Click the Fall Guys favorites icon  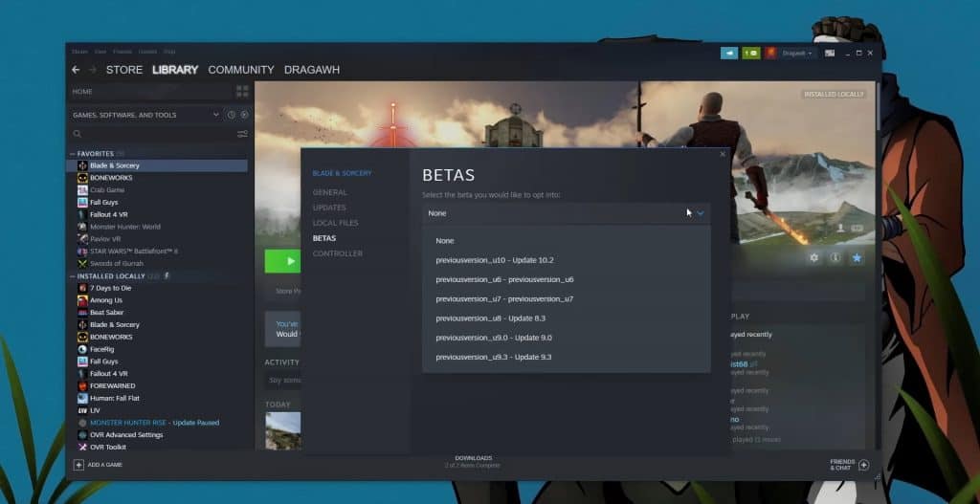coord(82,203)
